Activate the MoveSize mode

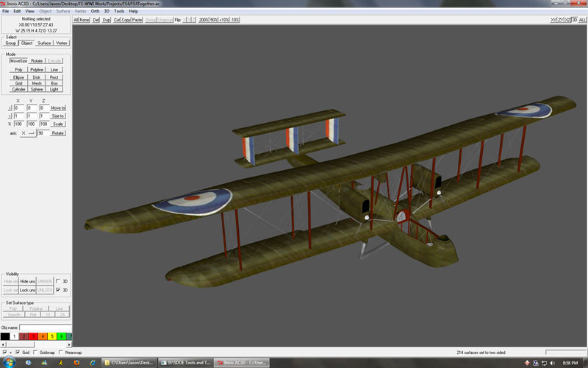tap(18, 61)
